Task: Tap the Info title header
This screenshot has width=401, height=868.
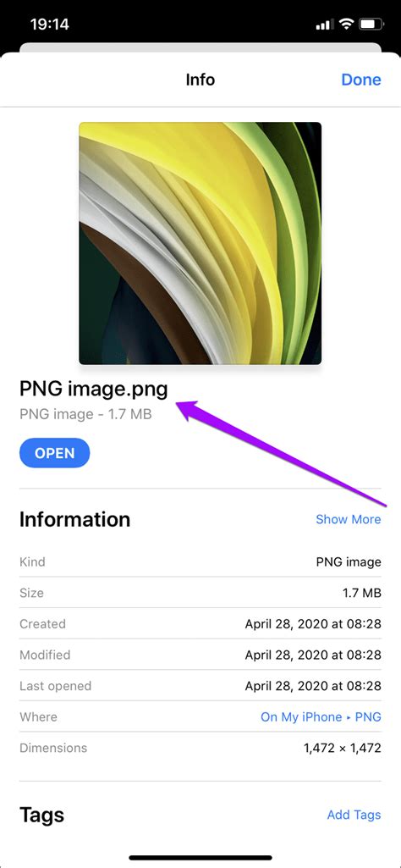Action: coord(200,80)
